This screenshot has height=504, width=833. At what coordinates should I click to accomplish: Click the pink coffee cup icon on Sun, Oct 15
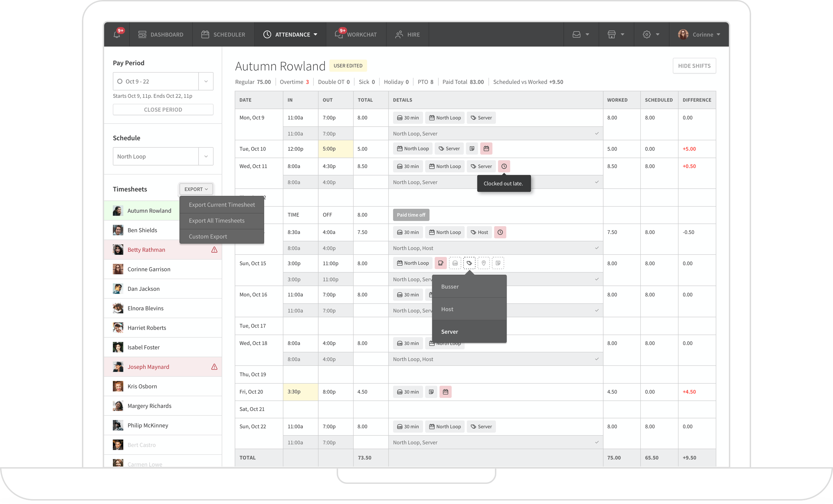(x=440, y=263)
